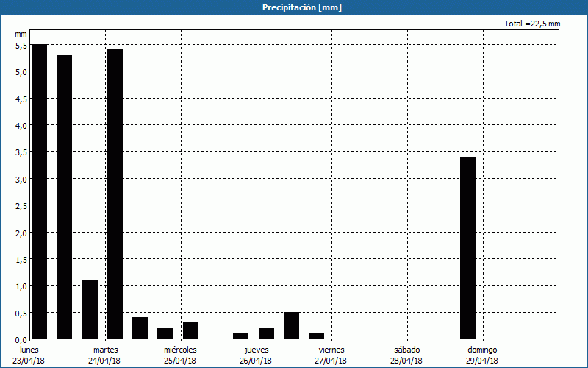This screenshot has width=588, height=368.
Task: Select the 'Total =22,5 mm' label
Action: (x=532, y=24)
